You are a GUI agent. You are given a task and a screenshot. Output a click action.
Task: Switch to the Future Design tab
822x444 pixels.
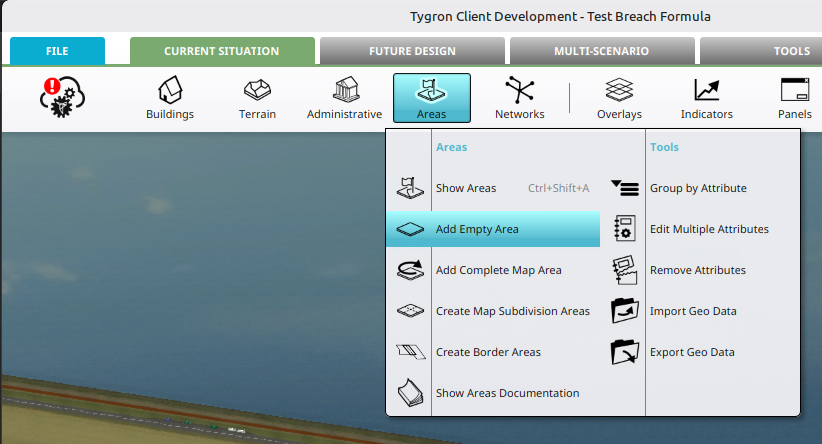tap(412, 51)
